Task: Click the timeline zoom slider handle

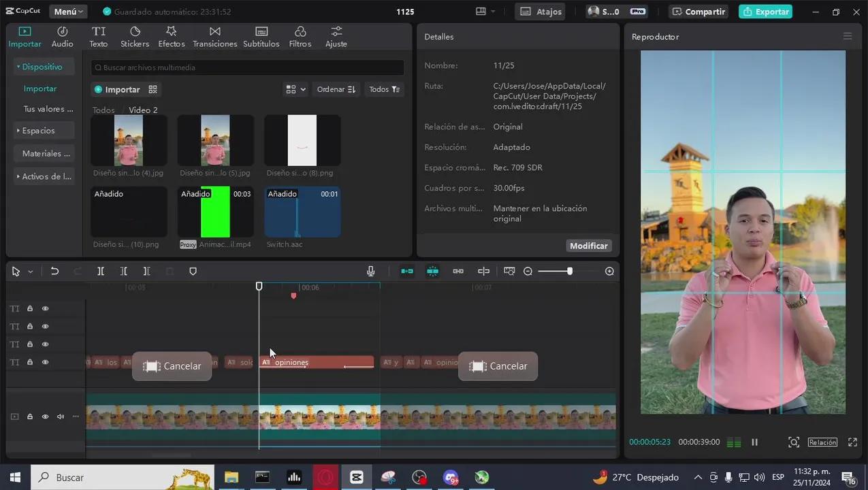Action: (x=570, y=272)
